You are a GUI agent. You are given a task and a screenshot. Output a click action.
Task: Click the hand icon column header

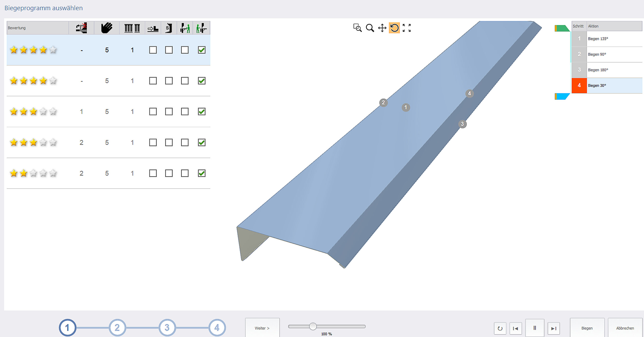tap(107, 28)
